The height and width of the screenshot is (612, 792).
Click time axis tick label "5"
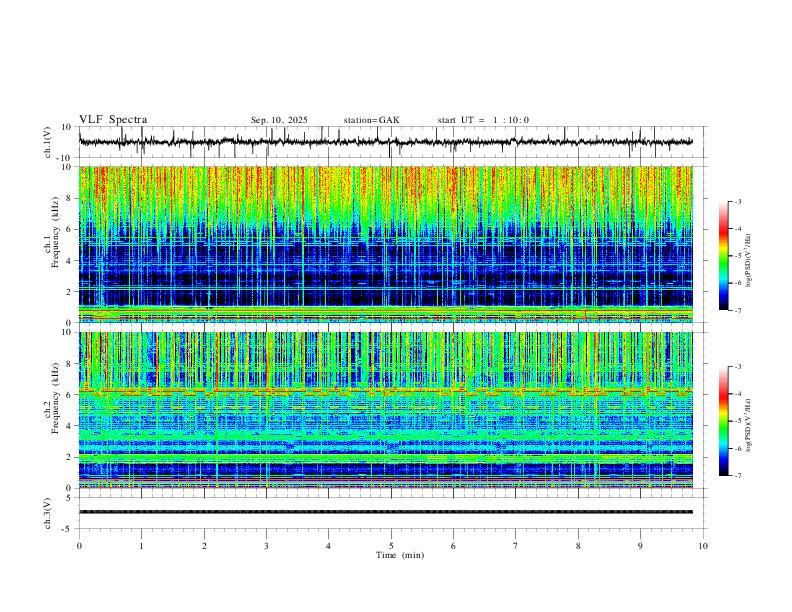(391, 546)
